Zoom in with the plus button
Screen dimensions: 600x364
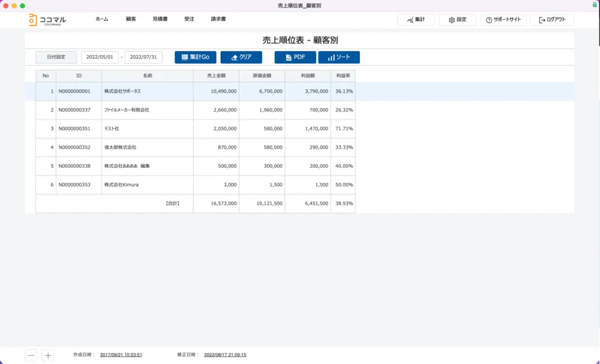tap(48, 355)
